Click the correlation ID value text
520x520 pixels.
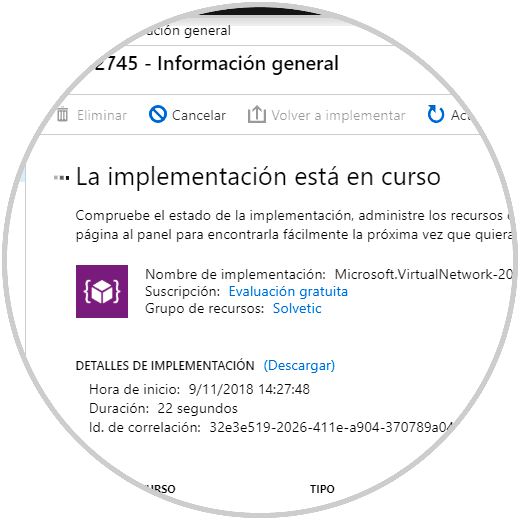pyautogui.click(x=331, y=427)
